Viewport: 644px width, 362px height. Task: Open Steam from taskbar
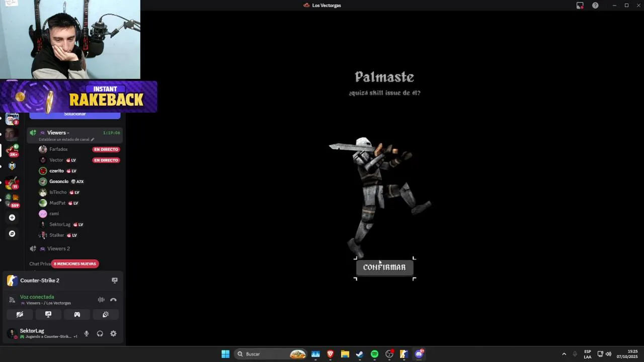(x=359, y=354)
